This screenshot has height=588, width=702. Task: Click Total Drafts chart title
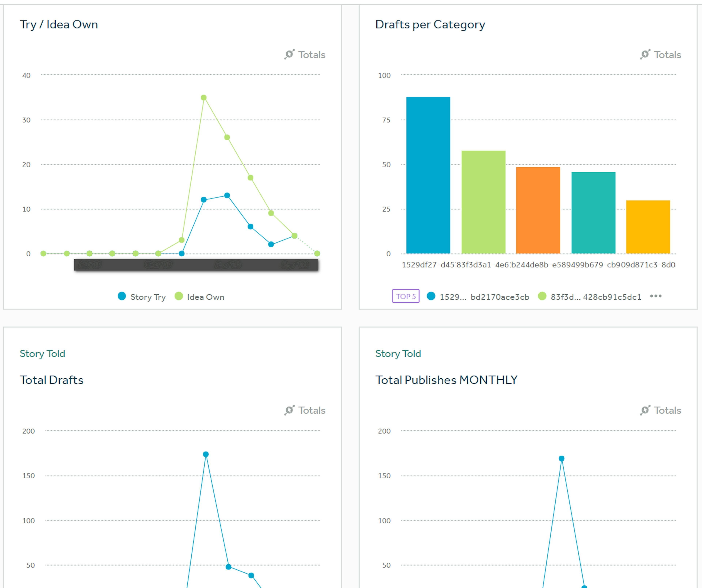52,380
